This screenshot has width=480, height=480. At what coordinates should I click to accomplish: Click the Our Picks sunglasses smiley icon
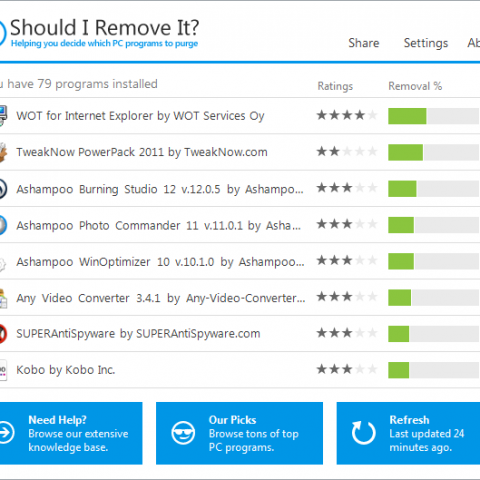point(183,433)
